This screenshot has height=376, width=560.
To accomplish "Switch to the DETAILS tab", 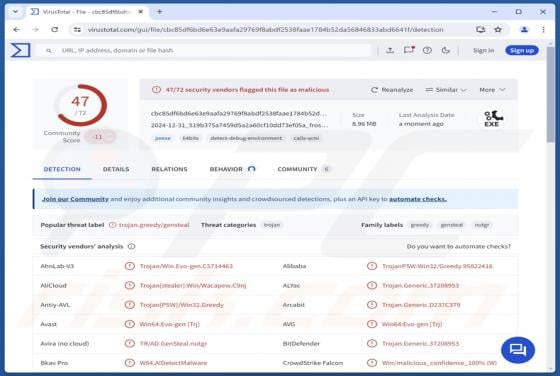I will click(x=116, y=169).
